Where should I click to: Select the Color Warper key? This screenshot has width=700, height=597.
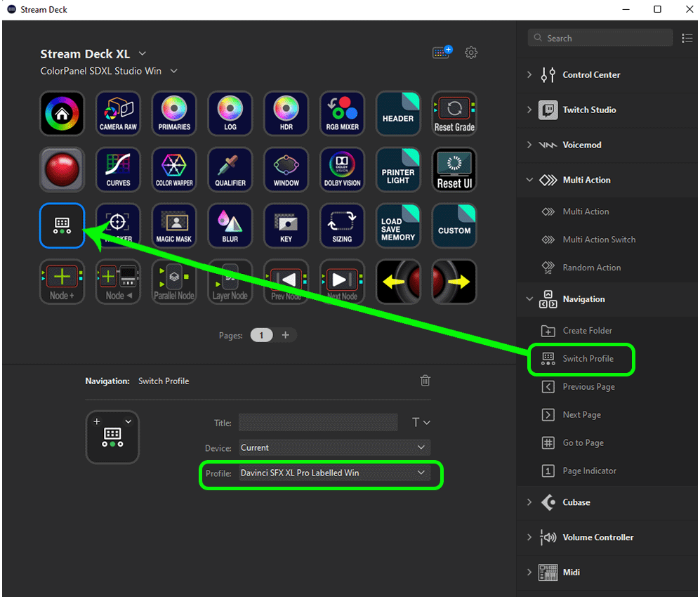pos(173,169)
